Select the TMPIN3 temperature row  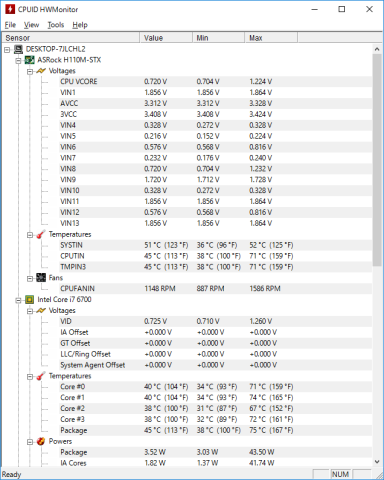(216, 267)
